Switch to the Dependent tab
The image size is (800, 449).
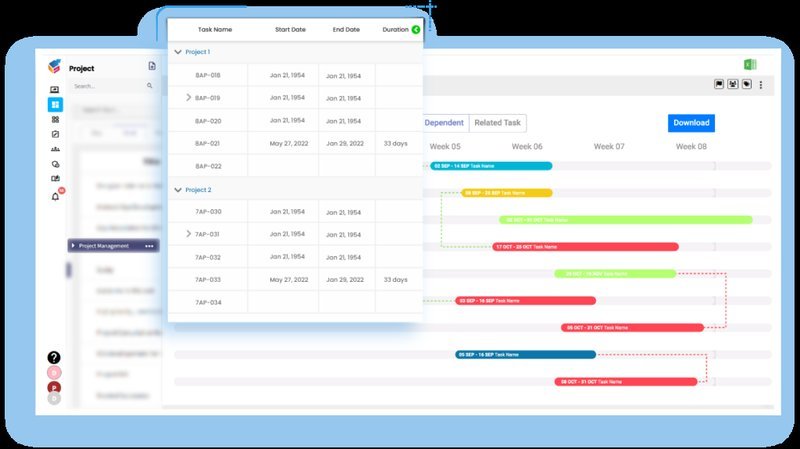click(444, 122)
